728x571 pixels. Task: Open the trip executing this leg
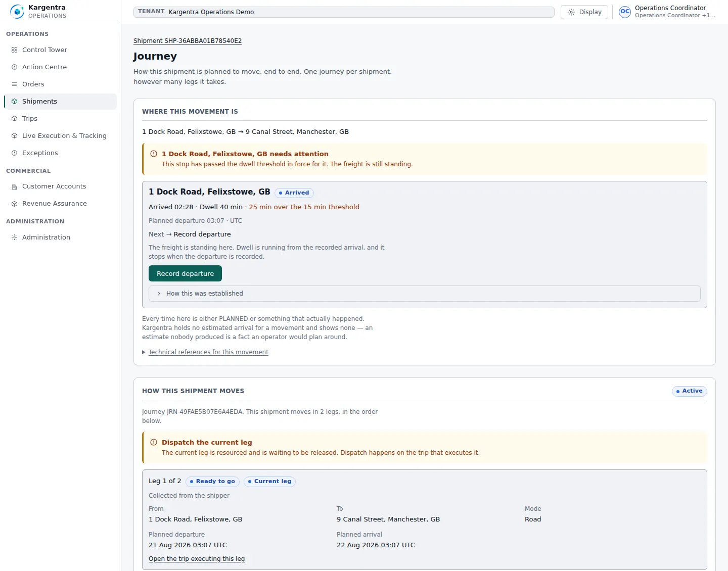pos(197,559)
